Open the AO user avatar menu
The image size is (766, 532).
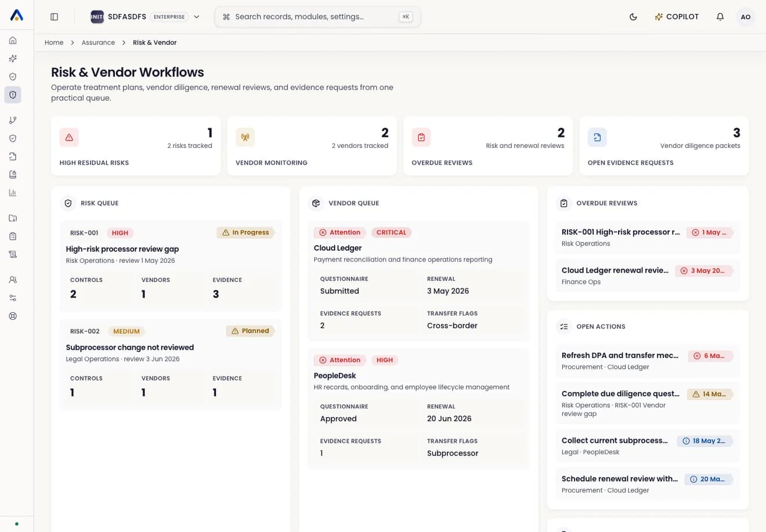pyautogui.click(x=746, y=17)
